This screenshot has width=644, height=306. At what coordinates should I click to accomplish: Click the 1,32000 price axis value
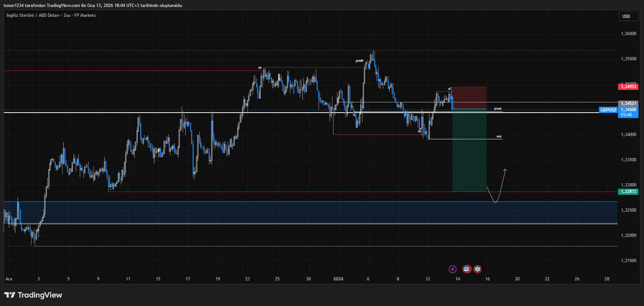(x=628, y=235)
